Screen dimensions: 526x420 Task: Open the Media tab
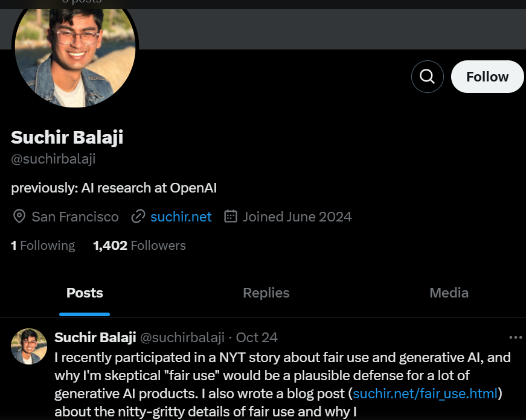click(449, 293)
